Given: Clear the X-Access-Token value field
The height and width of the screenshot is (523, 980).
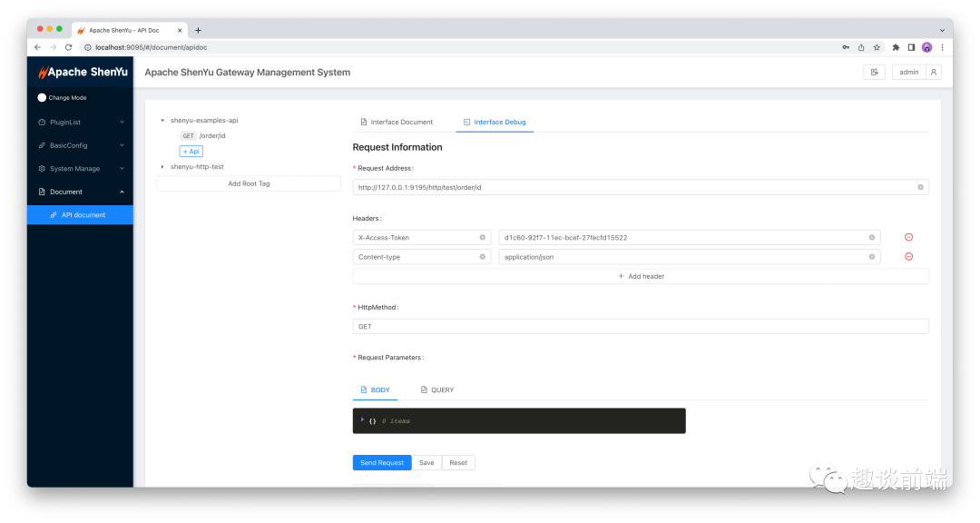Looking at the screenshot, I should [x=871, y=237].
